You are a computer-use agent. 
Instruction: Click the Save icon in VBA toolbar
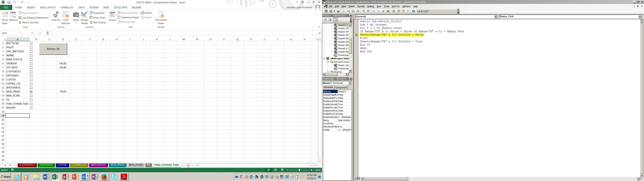coord(338,11)
